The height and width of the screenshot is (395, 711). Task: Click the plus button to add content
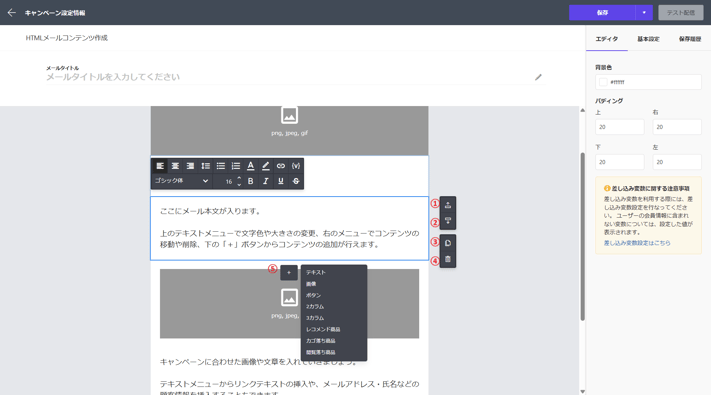(289, 273)
